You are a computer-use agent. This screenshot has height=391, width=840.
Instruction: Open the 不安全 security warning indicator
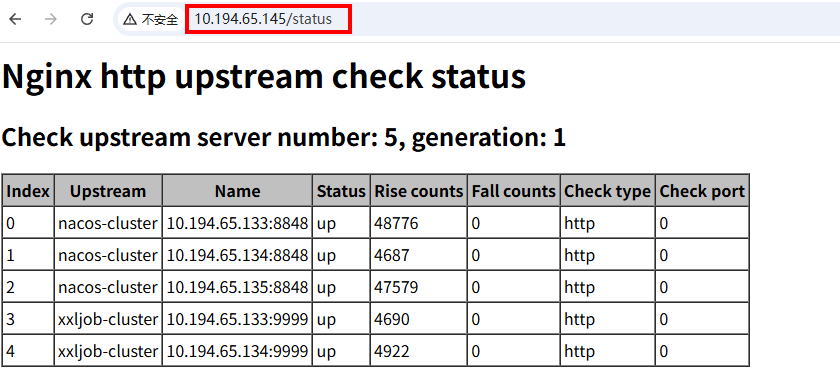[151, 20]
